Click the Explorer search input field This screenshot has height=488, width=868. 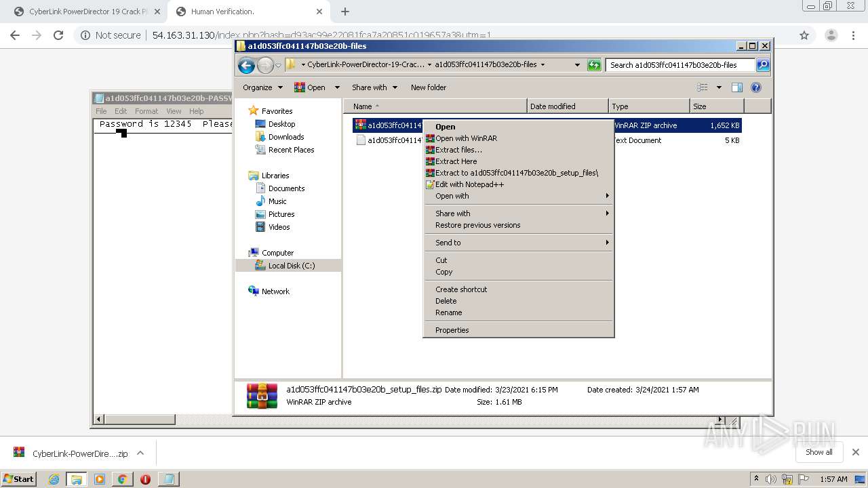point(680,65)
